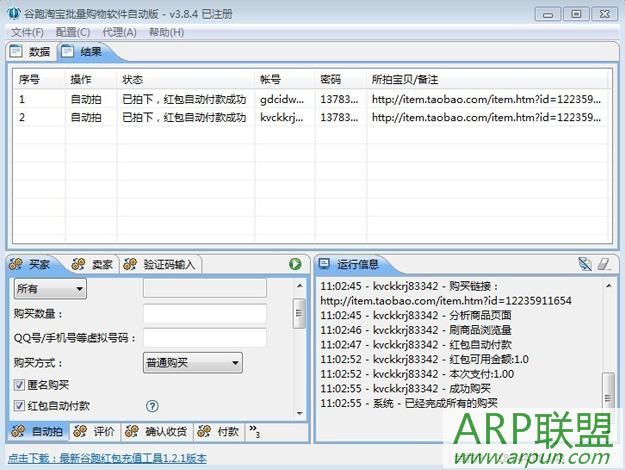Click the QQ号/手机号等虚拟号码 input field
Viewport: 625px width, 470px height.
(205, 338)
